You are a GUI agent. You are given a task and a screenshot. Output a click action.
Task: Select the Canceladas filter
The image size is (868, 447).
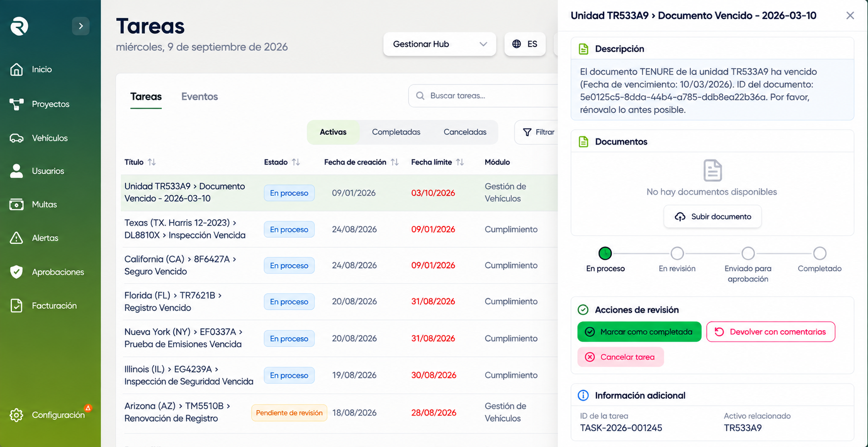pos(465,132)
